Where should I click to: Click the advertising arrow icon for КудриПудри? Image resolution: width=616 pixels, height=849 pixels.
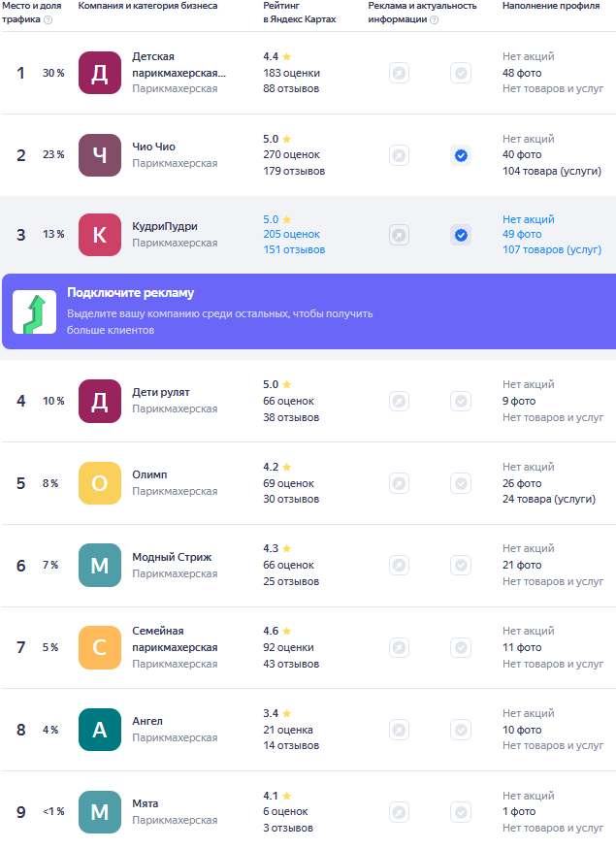pos(399,235)
